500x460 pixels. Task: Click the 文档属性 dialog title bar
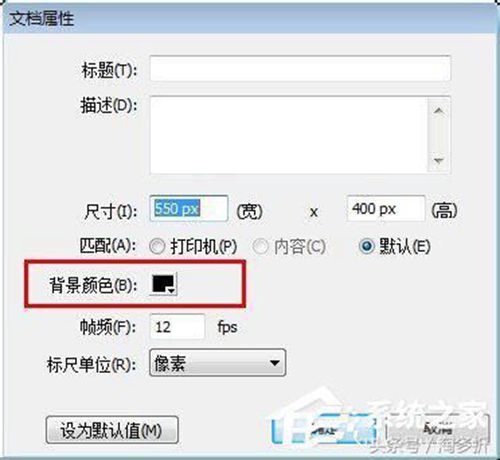250,18
